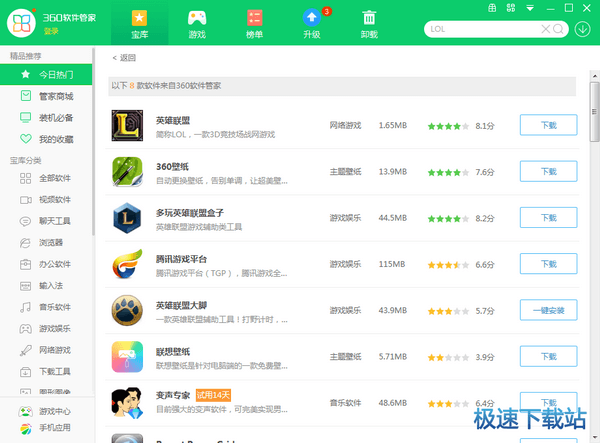Open 装机必备 in the sidebar
This screenshot has width=600, height=443.
(x=46, y=117)
